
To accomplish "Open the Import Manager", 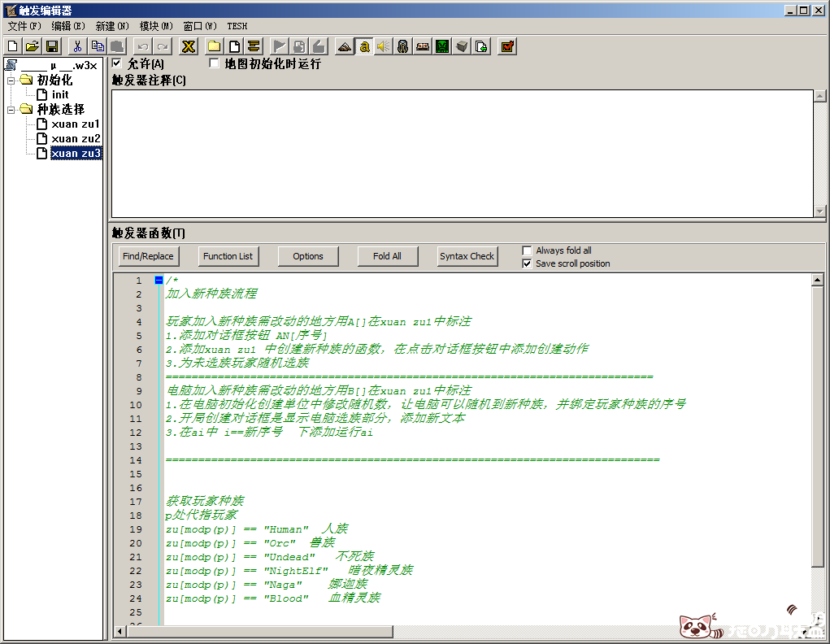I will point(480,46).
